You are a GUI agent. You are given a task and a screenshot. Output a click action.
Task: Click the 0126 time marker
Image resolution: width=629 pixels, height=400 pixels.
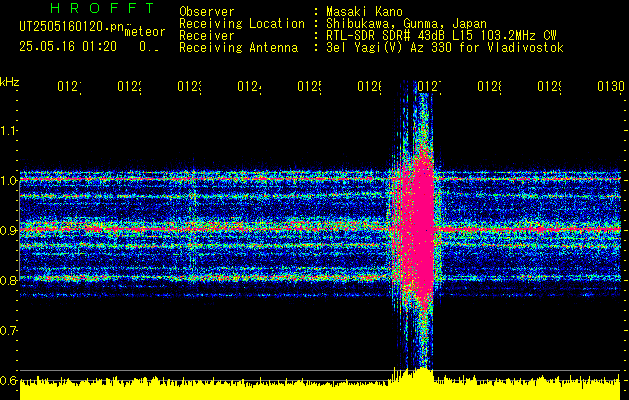[x=369, y=87]
